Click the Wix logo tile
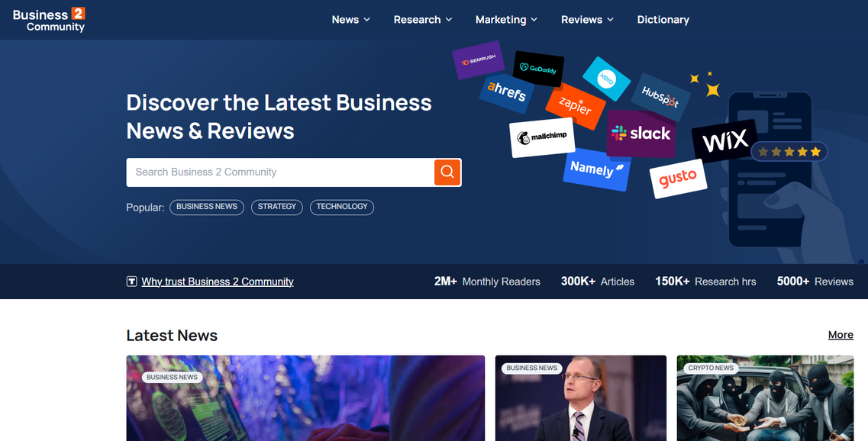Screen dimensions: 868x441 point(724,141)
